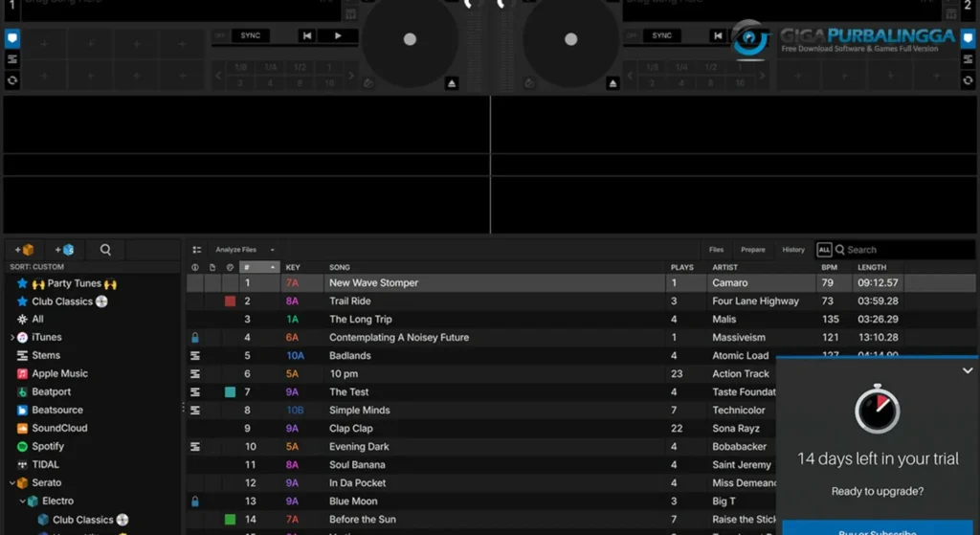This screenshot has width=980, height=535.
Task: Click the lock icon on Contemplating A Noisey Future
Action: pyautogui.click(x=195, y=338)
